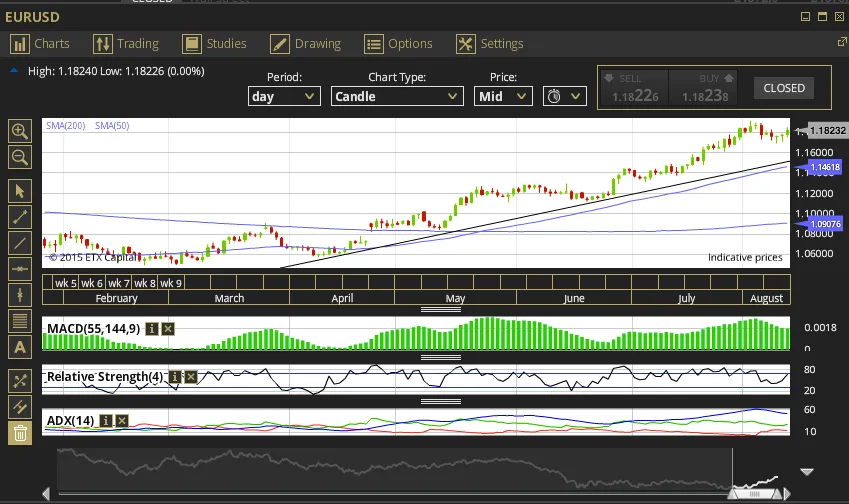Open the clock time dropdown
Viewport: 849px width, 504px height.
click(x=565, y=96)
